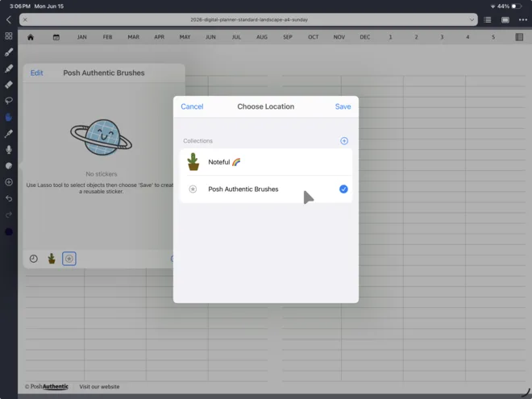
Task: Toggle Posh Authentic Brushes checkmark
Action: click(343, 189)
